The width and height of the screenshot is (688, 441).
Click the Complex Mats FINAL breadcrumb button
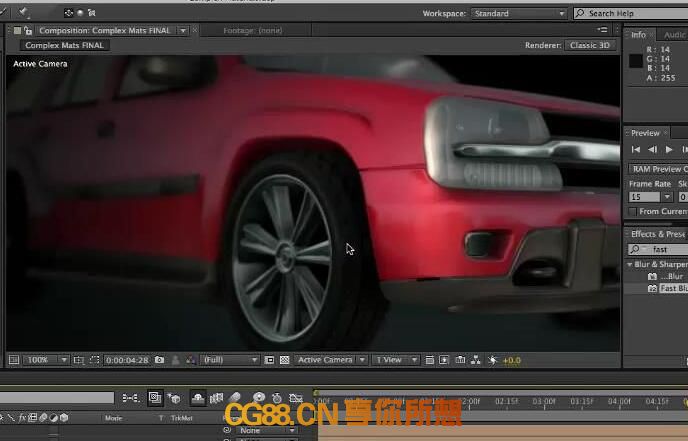tap(64, 45)
